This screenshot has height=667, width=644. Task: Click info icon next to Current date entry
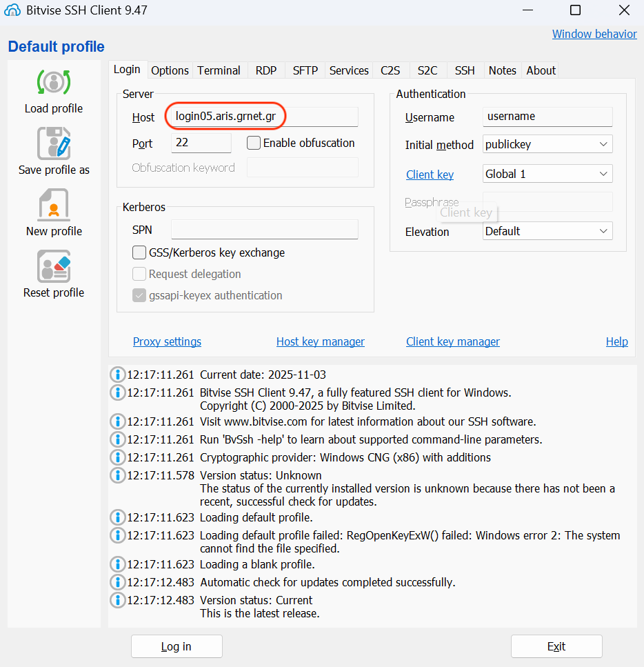pyautogui.click(x=118, y=375)
